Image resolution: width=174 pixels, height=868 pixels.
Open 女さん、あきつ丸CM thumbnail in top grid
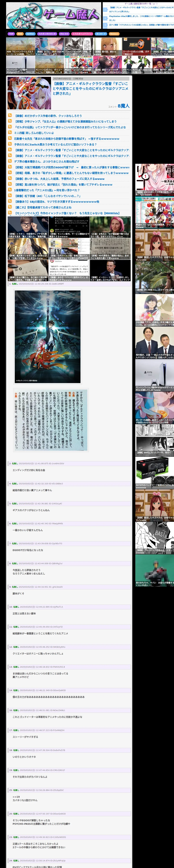(50, 46)
